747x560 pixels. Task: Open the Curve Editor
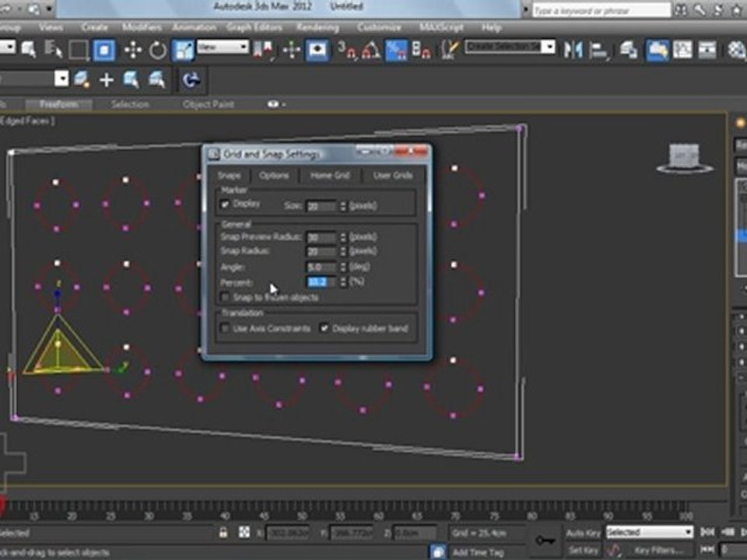click(682, 50)
